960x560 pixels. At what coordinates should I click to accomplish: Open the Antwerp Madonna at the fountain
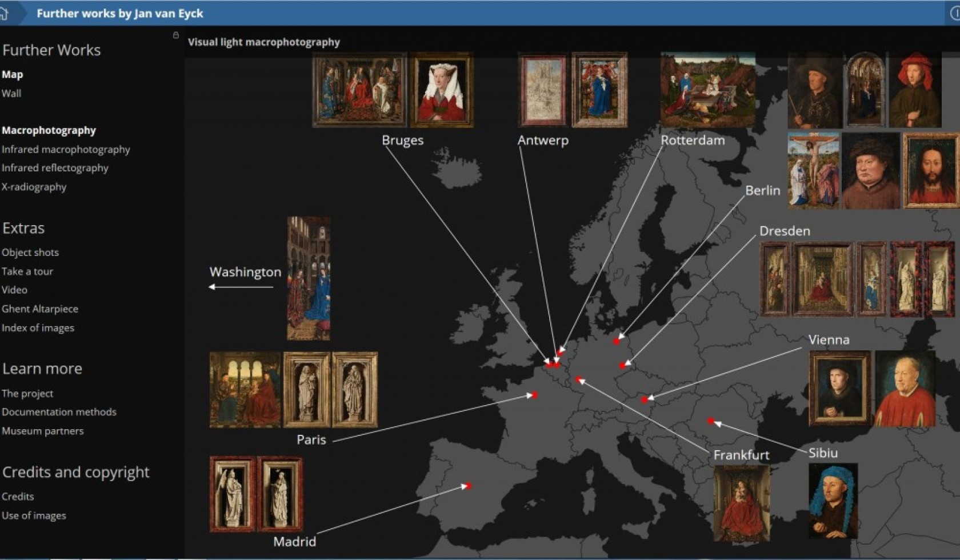pyautogui.click(x=599, y=90)
